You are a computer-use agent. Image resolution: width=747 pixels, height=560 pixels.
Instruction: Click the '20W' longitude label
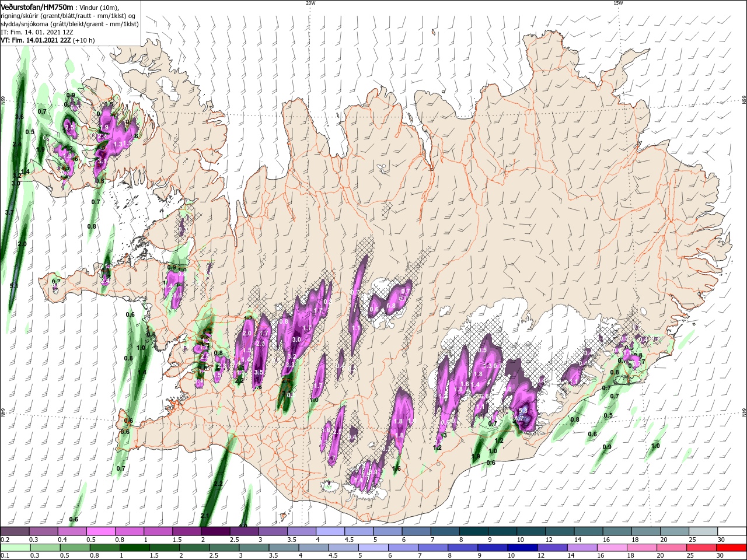tap(310, 3)
